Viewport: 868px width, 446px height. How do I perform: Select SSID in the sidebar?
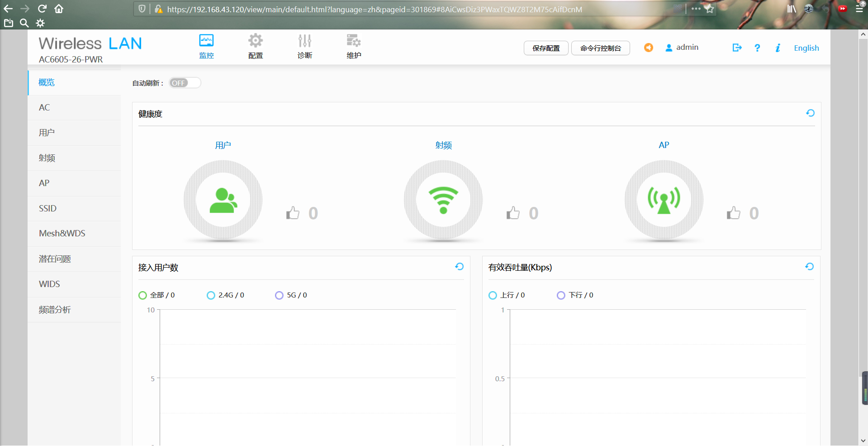pos(74,208)
